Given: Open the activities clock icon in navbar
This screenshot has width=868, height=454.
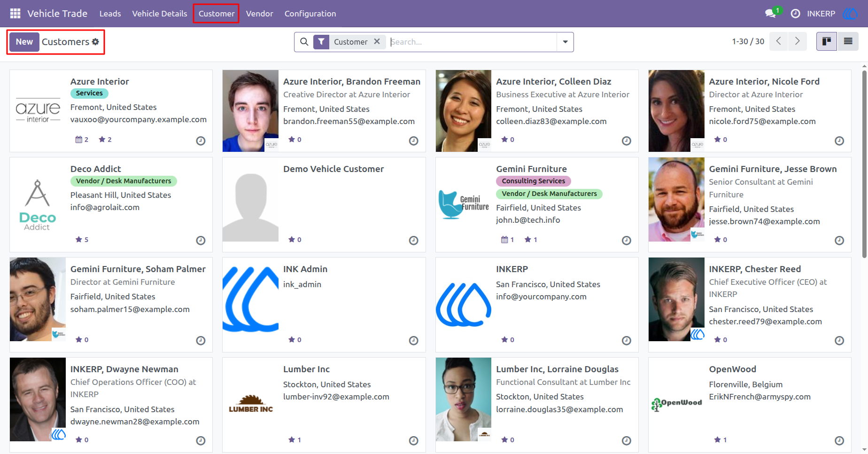Looking at the screenshot, I should (x=795, y=14).
